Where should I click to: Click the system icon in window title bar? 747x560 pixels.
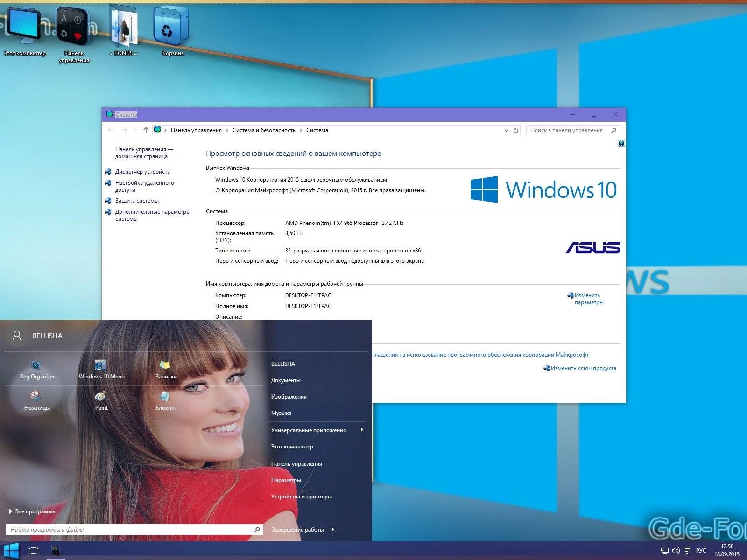[x=109, y=114]
